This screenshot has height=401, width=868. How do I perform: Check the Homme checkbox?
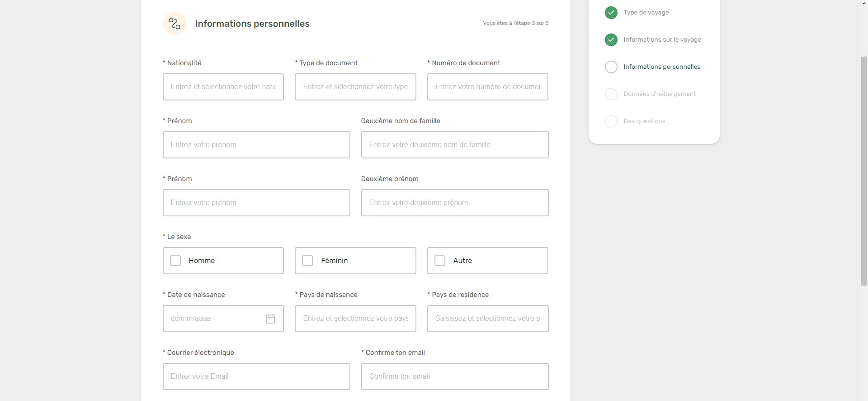point(175,261)
